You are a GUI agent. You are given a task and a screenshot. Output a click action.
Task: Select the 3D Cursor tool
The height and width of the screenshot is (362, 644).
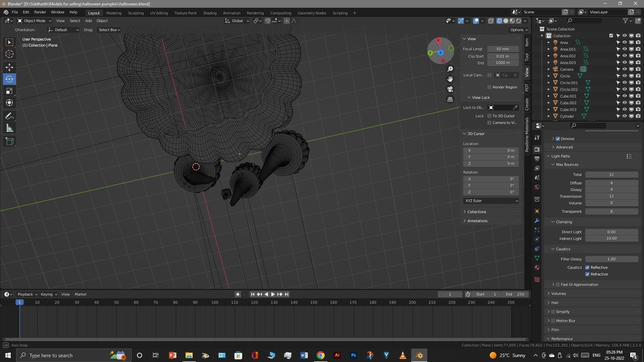[9, 54]
